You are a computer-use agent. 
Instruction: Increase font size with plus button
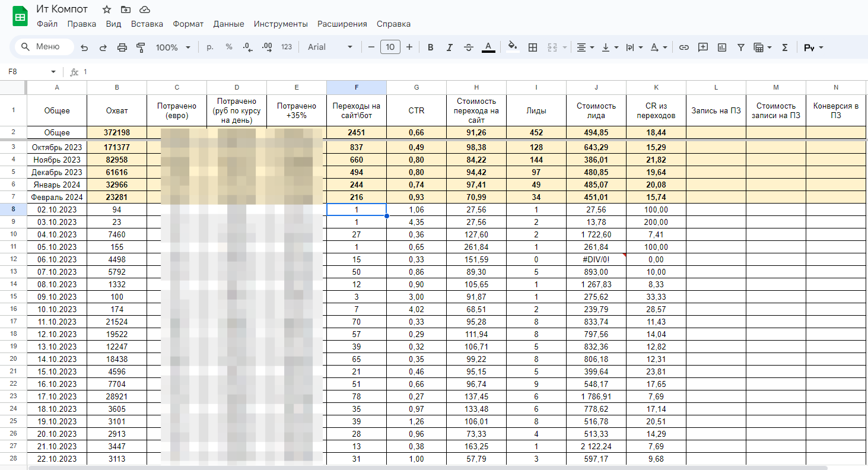(x=409, y=47)
